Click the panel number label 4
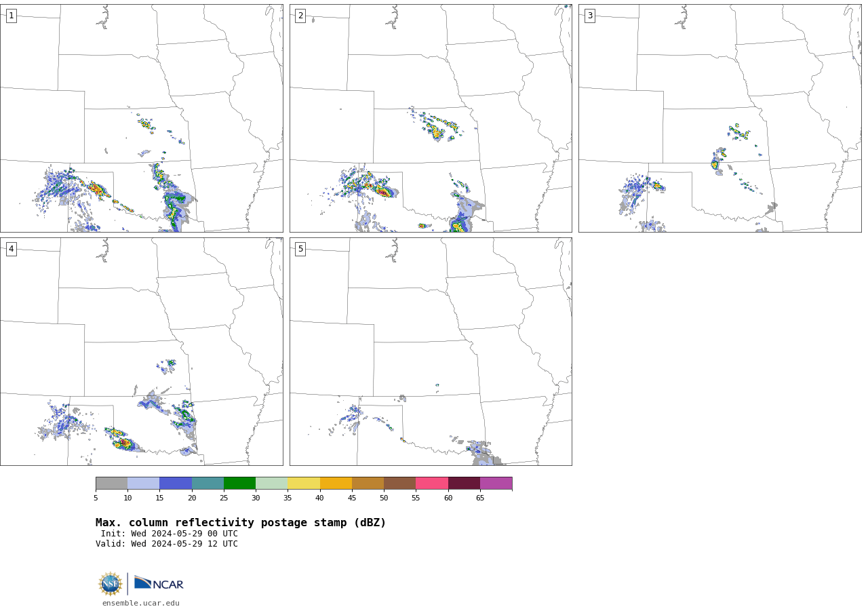The width and height of the screenshot is (868, 611). (11, 249)
